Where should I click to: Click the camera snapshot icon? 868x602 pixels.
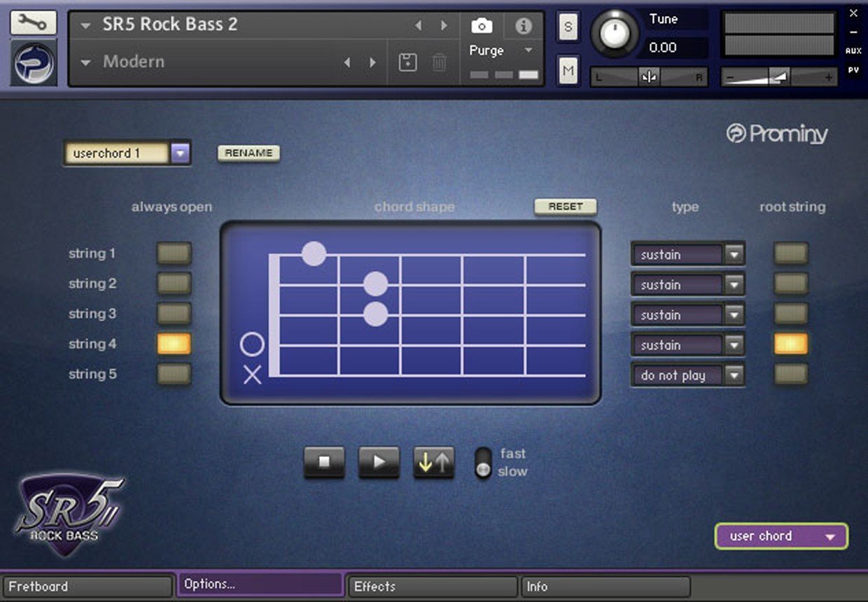click(x=481, y=26)
